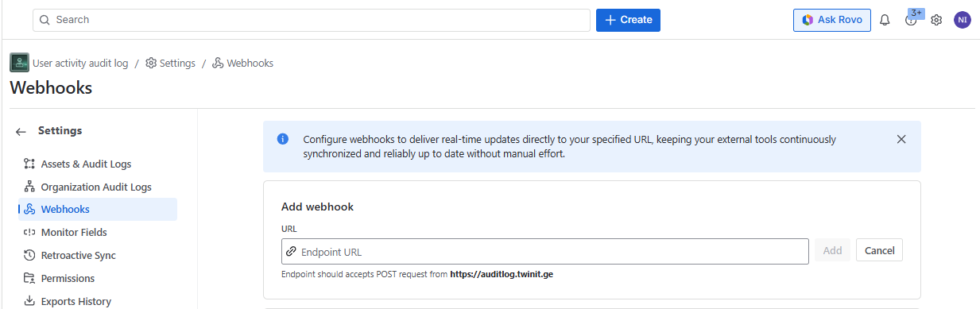Dismiss the webhooks info banner
The width and height of the screenshot is (980, 309).
point(901,139)
